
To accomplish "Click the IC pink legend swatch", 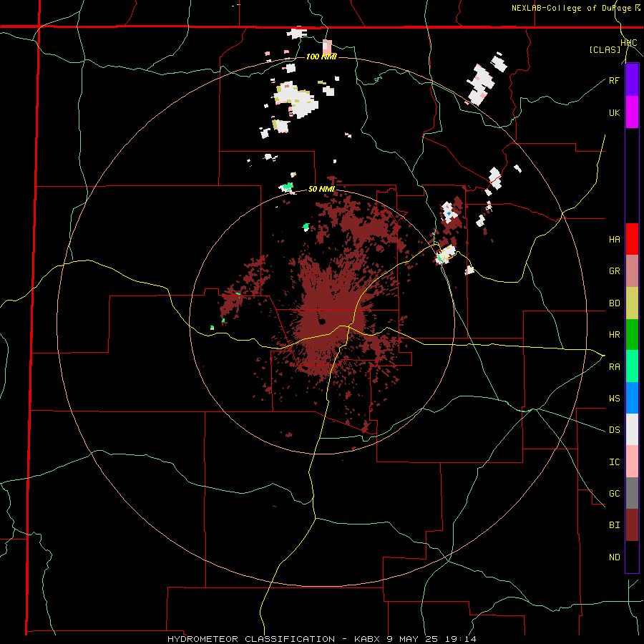I will (632, 462).
